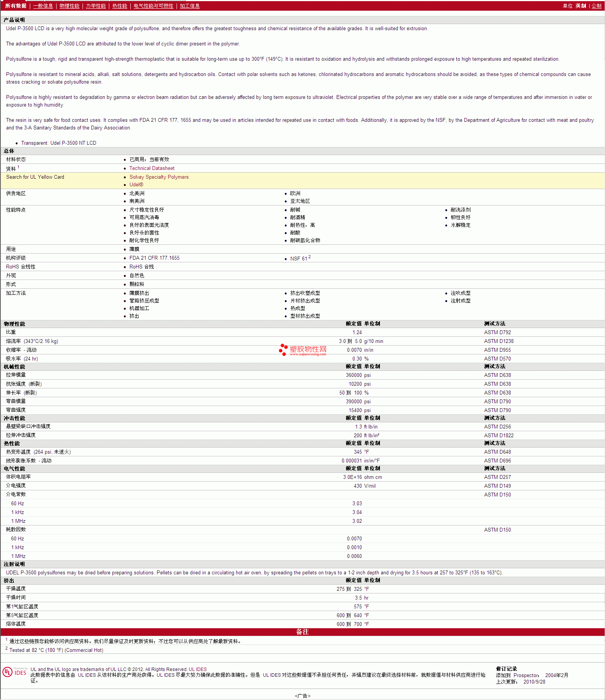The height and width of the screenshot is (700, 605).
Task: Click the 北美洲 region entry
Action: (x=137, y=194)
